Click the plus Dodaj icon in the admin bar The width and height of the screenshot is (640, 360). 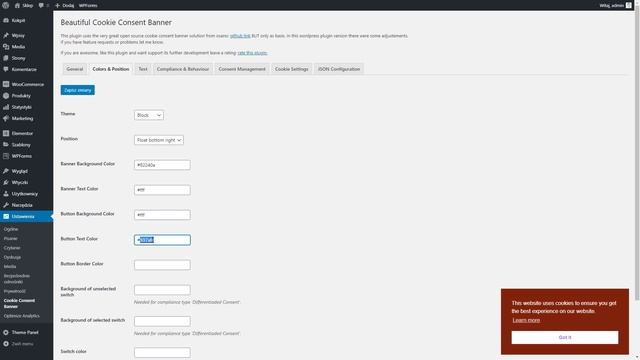pos(58,5)
